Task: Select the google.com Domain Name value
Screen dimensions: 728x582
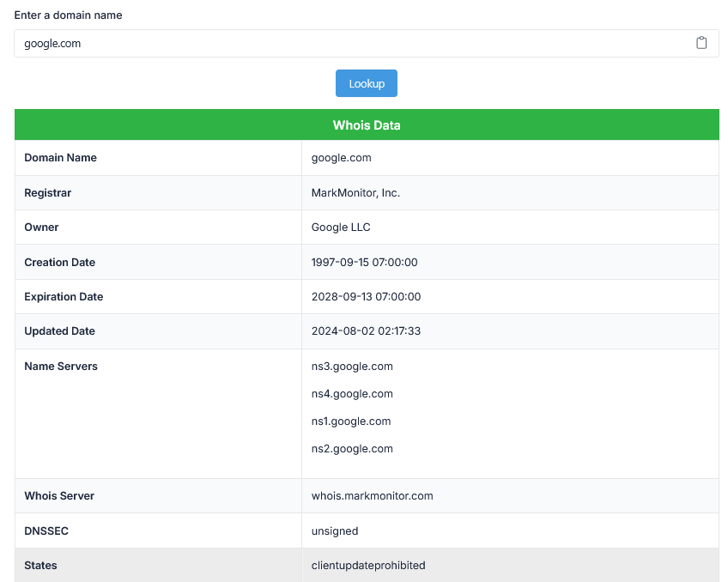Action: tap(341, 158)
